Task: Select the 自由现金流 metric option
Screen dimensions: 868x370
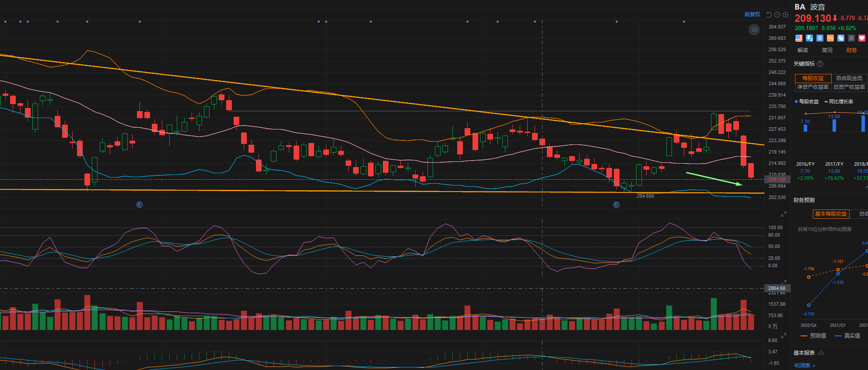Action: point(849,78)
